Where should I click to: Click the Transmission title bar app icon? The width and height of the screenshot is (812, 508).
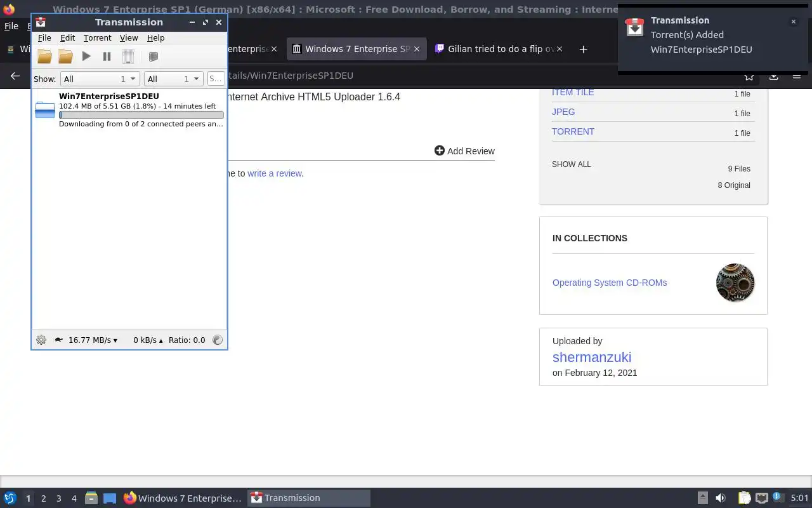[x=41, y=22]
